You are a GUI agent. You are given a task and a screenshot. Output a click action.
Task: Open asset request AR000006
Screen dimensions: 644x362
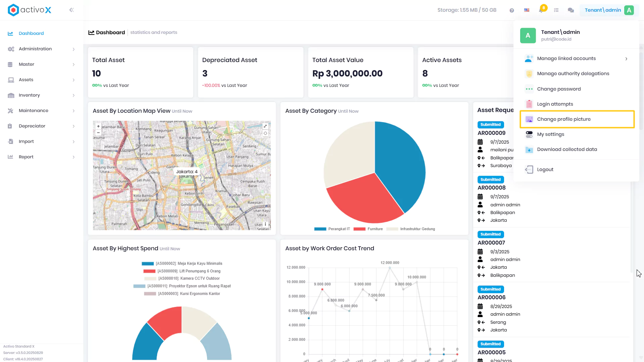click(x=492, y=297)
